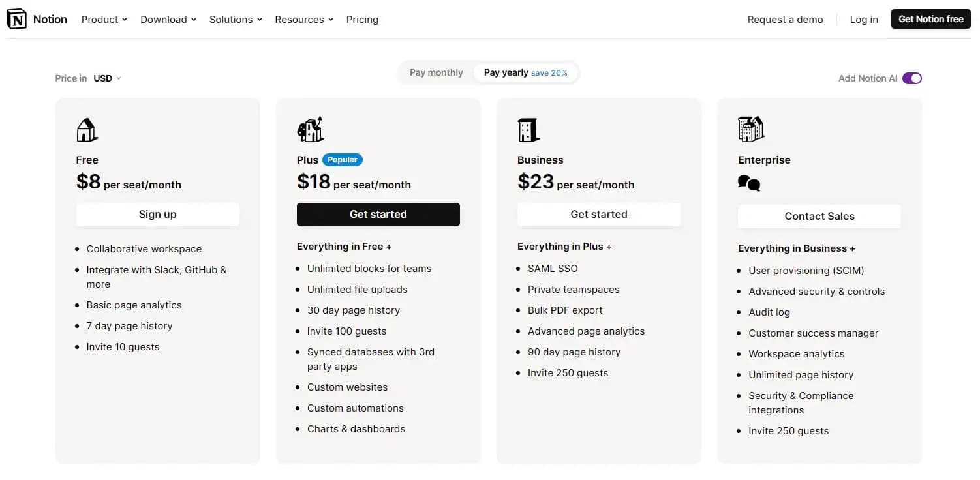Click "Workspace analytics" feature

pos(797,354)
